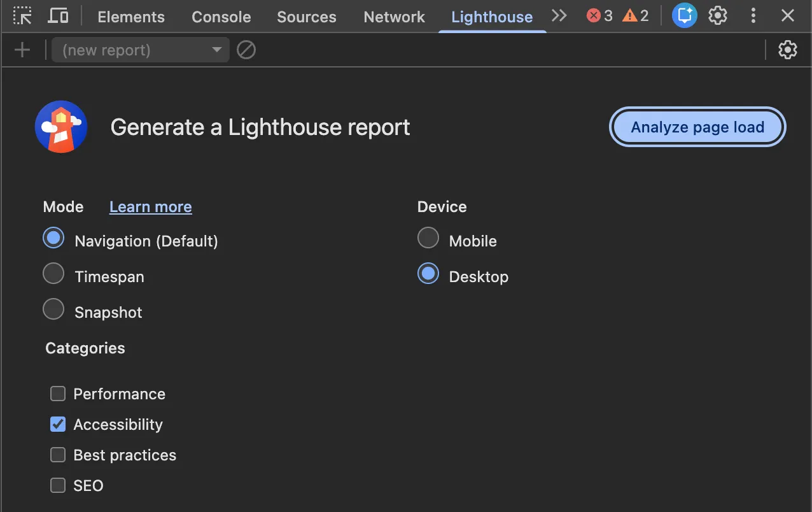
Task: Close the DevTools panel
Action: pos(788,15)
